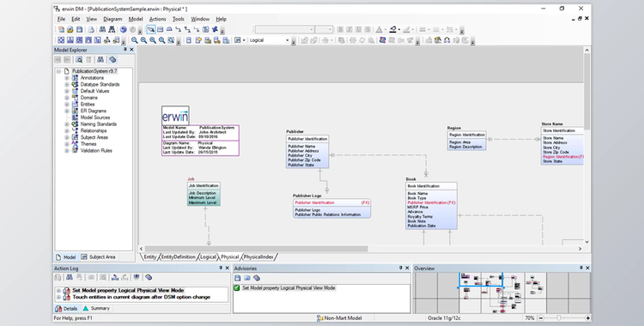Click the blue pin icon in the drawing toolbar
This screenshot has width=644, height=326.
[215, 29]
